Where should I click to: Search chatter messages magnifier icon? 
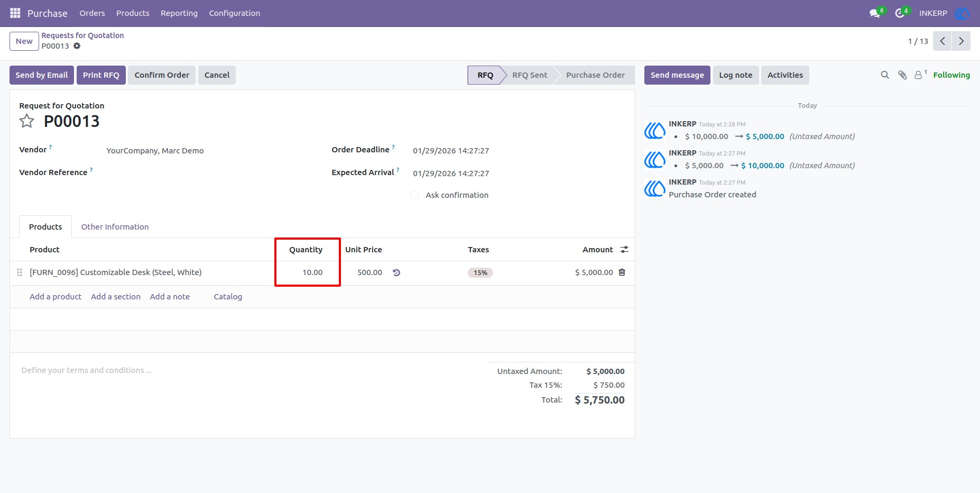click(885, 75)
